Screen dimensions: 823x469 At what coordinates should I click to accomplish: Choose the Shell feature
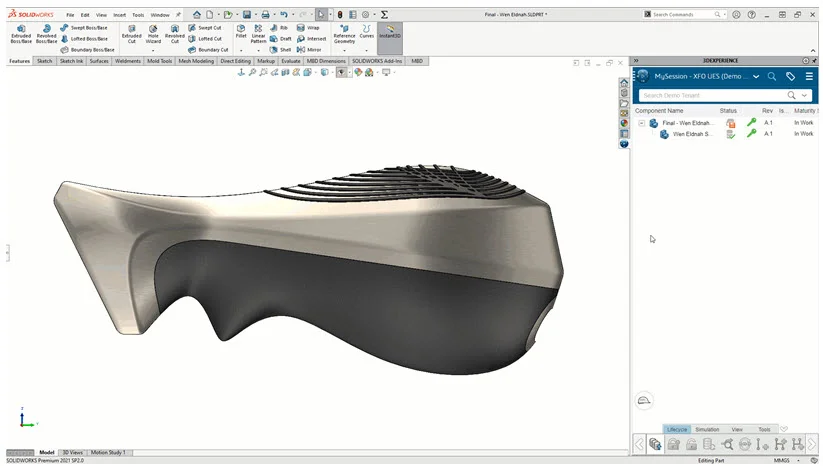click(280, 49)
